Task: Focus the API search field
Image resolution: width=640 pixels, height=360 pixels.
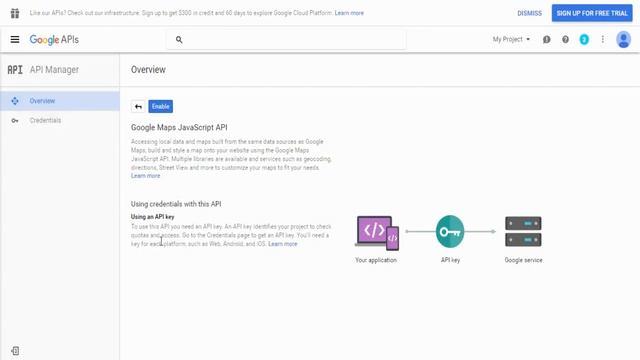Action: [x=286, y=40]
